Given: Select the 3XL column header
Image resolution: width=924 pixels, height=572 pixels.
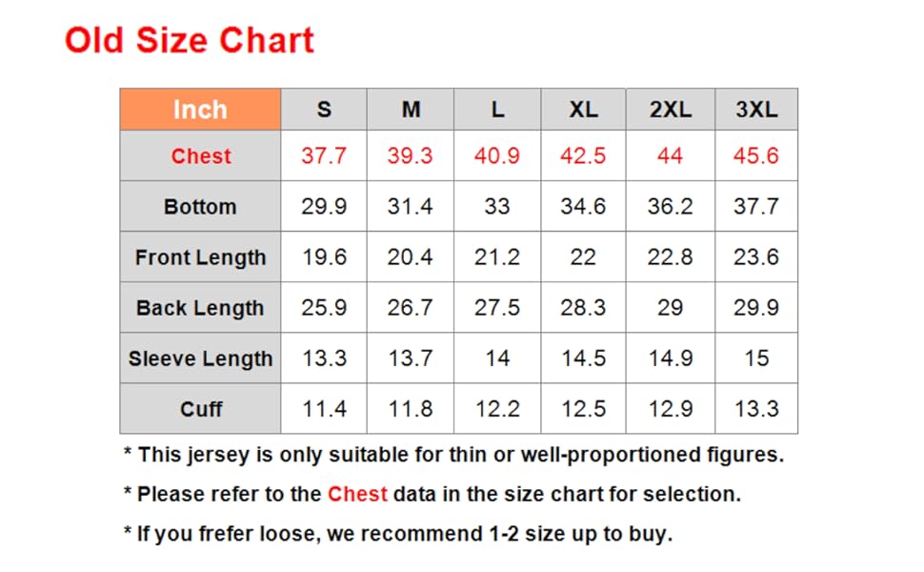Looking at the screenshot, I should [x=756, y=110].
